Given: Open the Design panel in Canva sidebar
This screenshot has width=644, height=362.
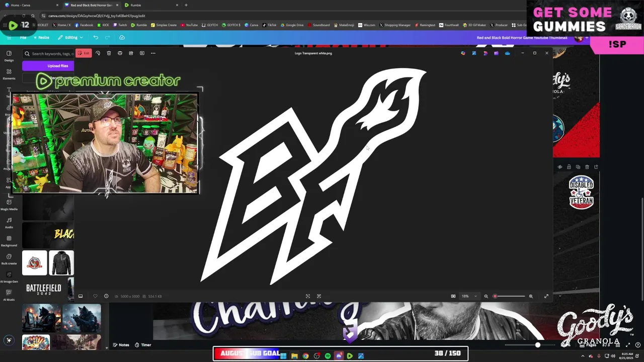Looking at the screenshot, I should [x=9, y=56].
